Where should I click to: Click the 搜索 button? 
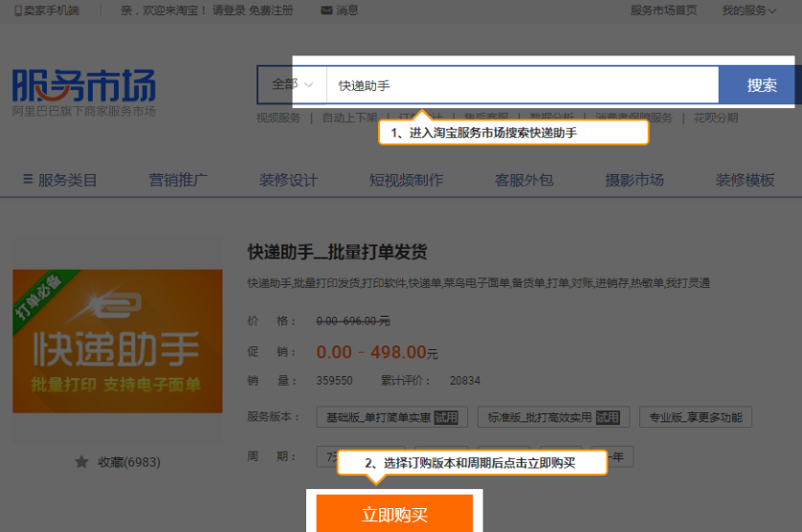(761, 85)
